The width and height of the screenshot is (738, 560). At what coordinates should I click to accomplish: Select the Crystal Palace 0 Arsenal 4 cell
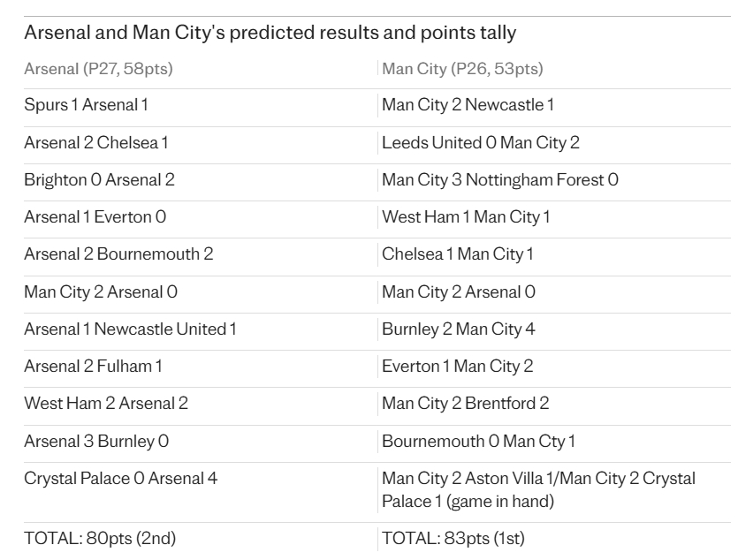[120, 478]
